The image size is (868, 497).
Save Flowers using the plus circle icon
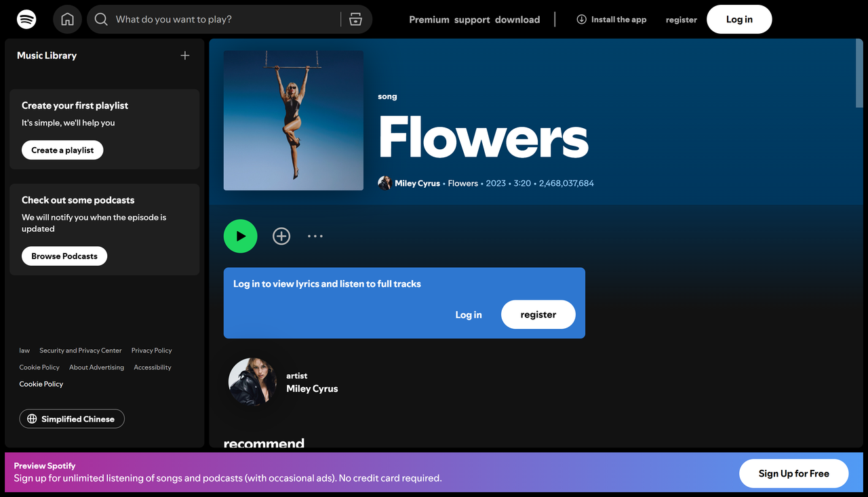point(281,236)
